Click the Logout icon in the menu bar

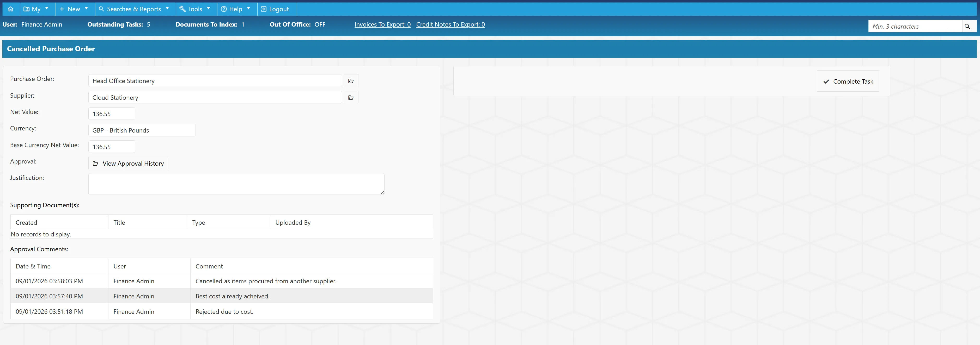click(x=264, y=9)
